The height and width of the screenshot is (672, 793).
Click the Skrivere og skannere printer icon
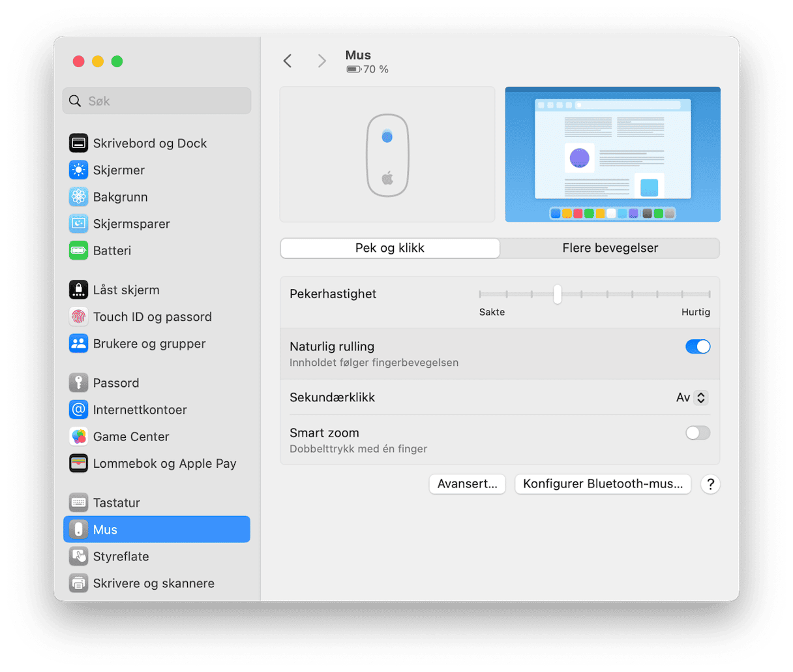78,583
